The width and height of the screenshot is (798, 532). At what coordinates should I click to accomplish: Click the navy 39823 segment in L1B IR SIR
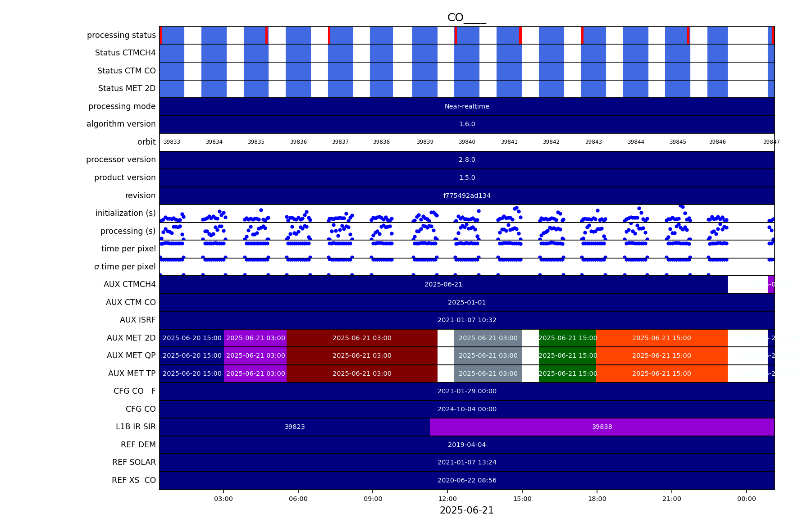[295, 427]
